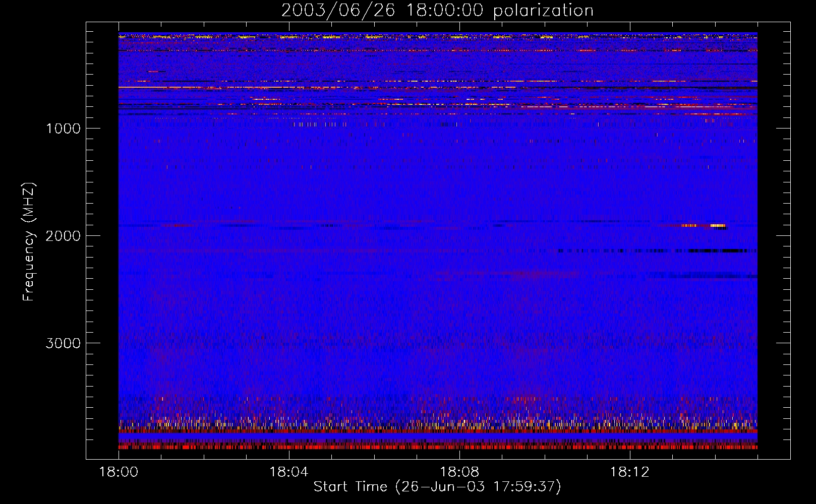Select the 3000 frequency tick label
Image resolution: width=816 pixels, height=504 pixels.
coord(63,343)
